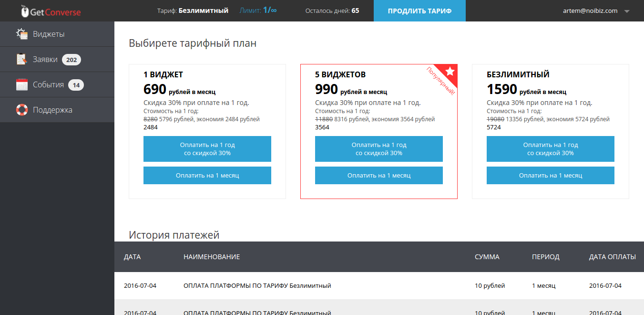644x315 pixels.
Task: Click the События calendar icon in sidebar
Action: (x=22, y=84)
